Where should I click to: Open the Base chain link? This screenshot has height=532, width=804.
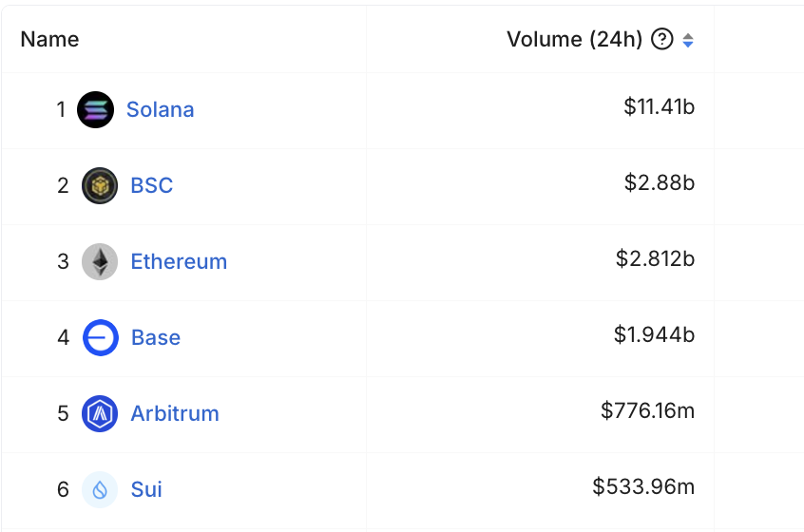click(x=156, y=337)
